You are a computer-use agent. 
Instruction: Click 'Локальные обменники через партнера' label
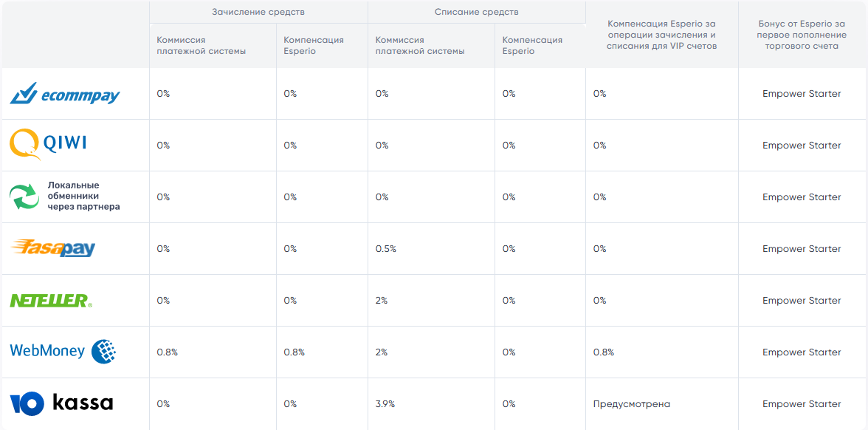click(83, 196)
